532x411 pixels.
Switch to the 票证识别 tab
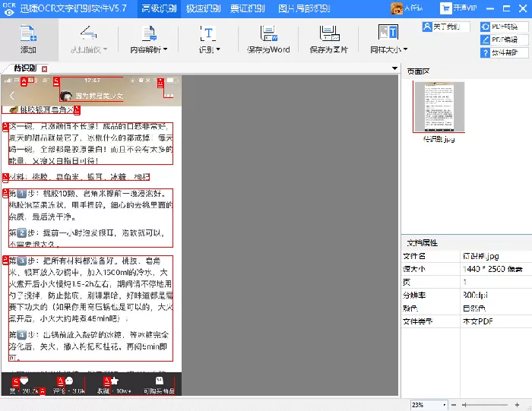coord(247,9)
